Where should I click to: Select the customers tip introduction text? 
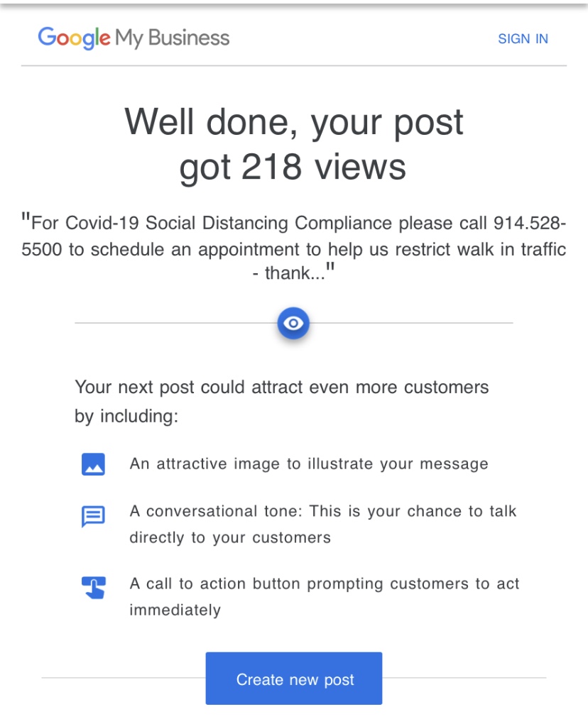(x=281, y=402)
